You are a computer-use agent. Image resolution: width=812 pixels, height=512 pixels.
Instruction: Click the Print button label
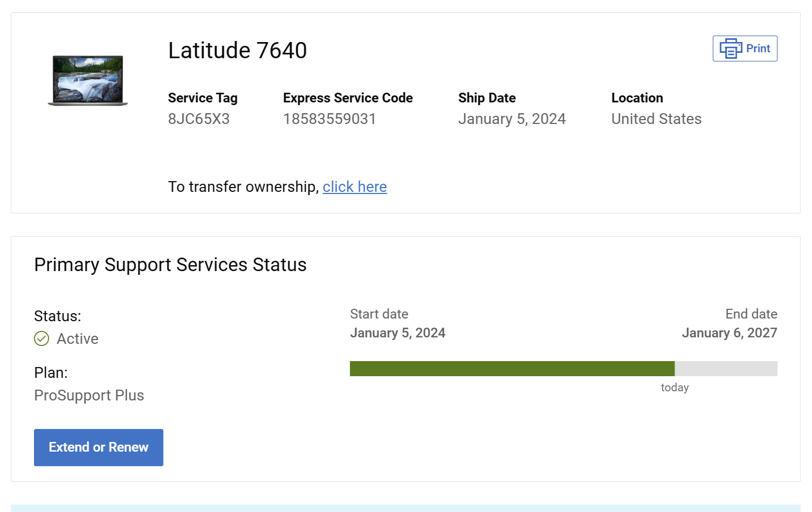(758, 49)
